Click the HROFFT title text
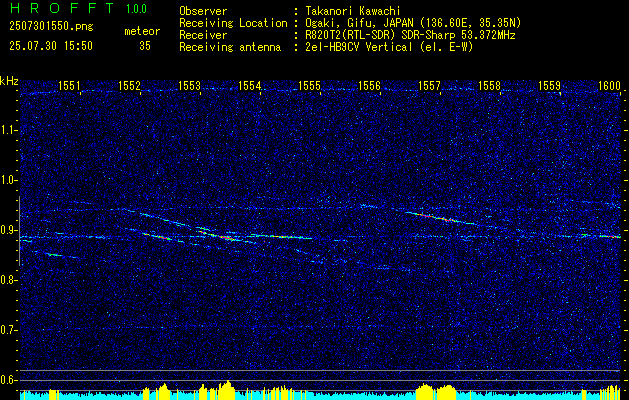 [62, 8]
